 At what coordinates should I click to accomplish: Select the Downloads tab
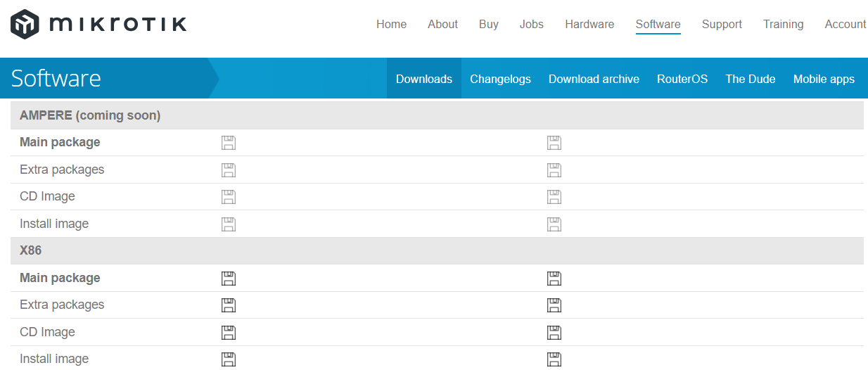click(x=424, y=79)
